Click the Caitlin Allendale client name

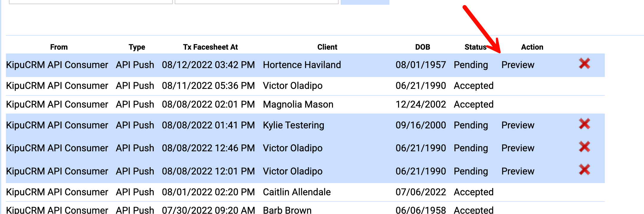click(x=297, y=192)
